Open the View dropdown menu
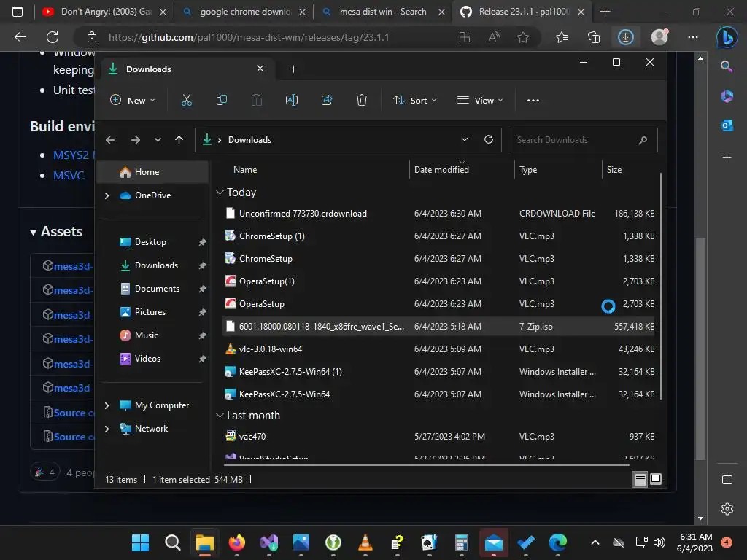Screen dimensions: 747x560 tap(480, 101)
